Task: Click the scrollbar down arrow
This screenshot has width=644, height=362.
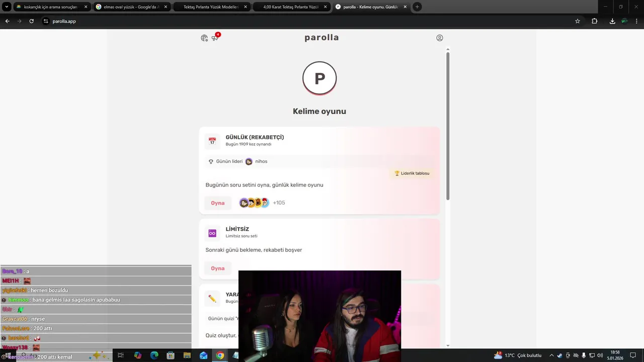Action: pos(448,346)
